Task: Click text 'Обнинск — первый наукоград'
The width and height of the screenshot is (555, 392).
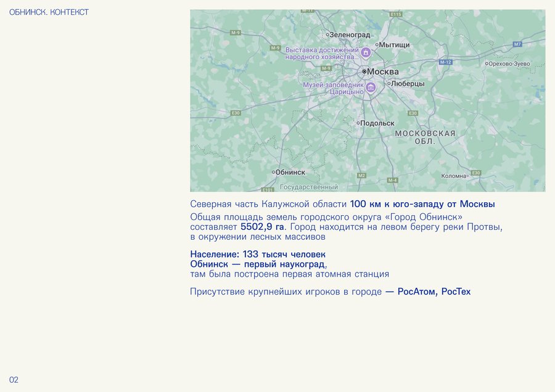Action: point(257,264)
